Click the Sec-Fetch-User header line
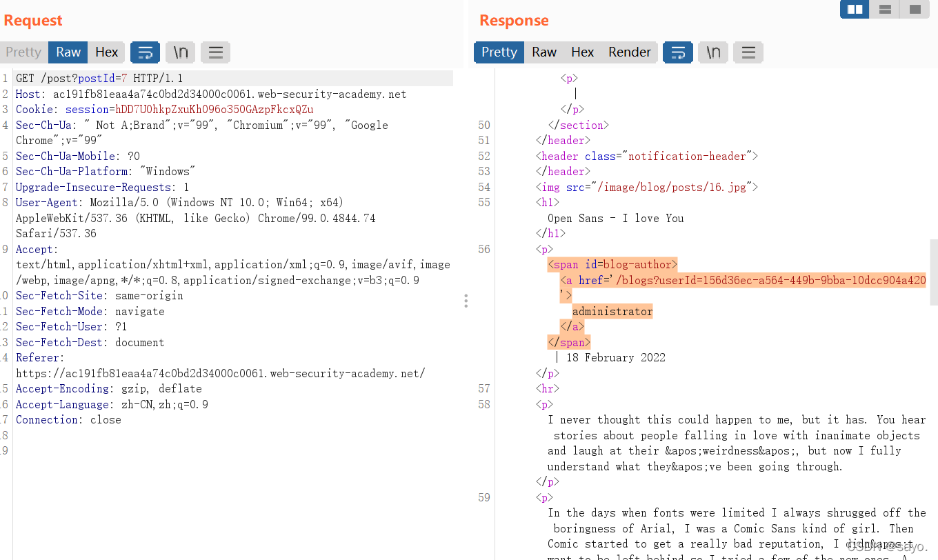Image resolution: width=938 pixels, height=560 pixels. click(x=72, y=326)
